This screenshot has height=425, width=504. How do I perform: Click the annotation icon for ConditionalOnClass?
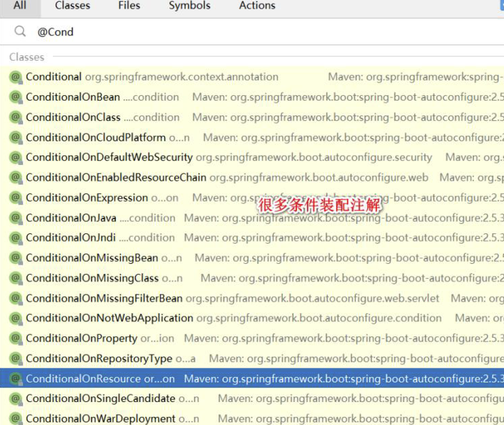click(15, 117)
